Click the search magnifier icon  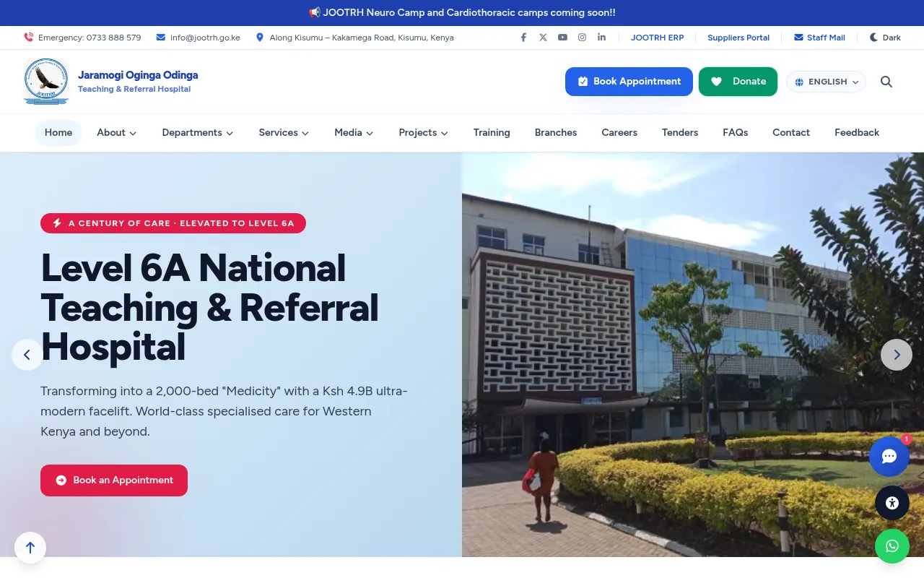[x=886, y=82]
